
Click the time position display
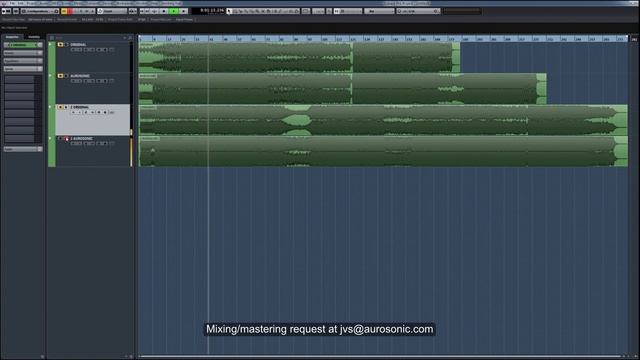[208, 11]
